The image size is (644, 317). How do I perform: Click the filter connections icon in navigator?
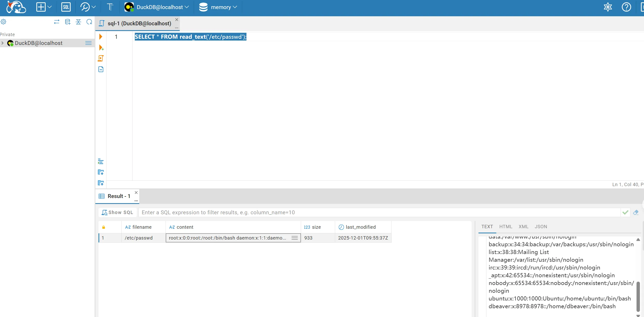click(78, 22)
